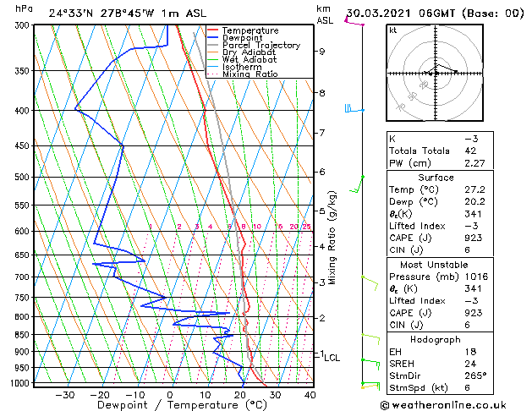Click the blue Dewpoint legend line swatch
532x411 pixels.
(x=213, y=38)
